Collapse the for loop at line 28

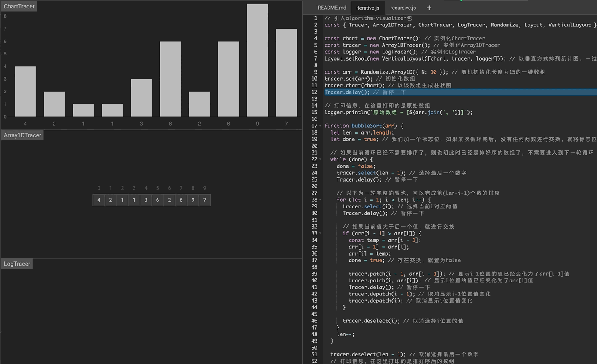pyautogui.click(x=320, y=200)
